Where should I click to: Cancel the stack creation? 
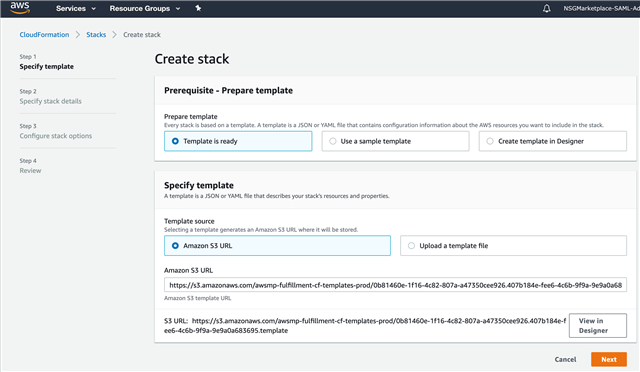click(565, 359)
